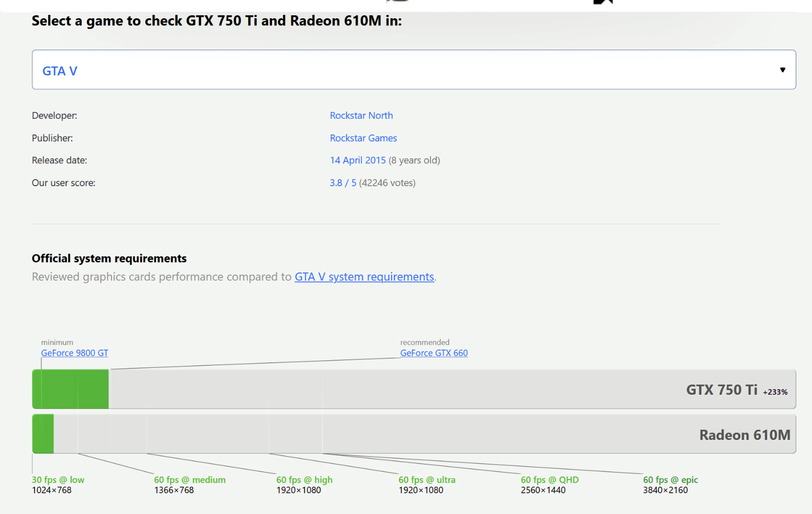Click the 1366×768 resolution text
812x514 pixels.
coord(174,490)
